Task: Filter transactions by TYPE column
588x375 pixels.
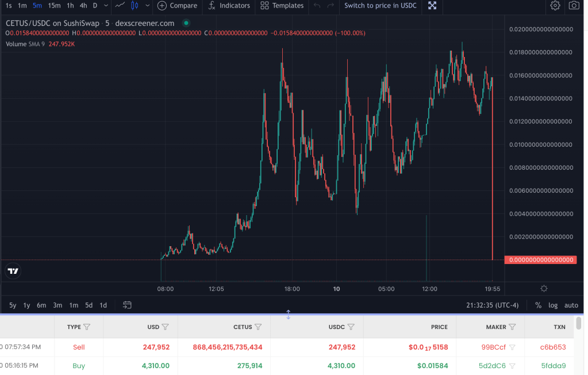Action: point(87,327)
